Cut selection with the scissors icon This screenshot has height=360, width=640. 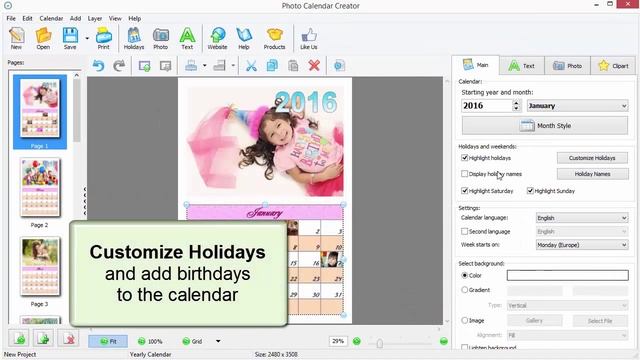251,66
